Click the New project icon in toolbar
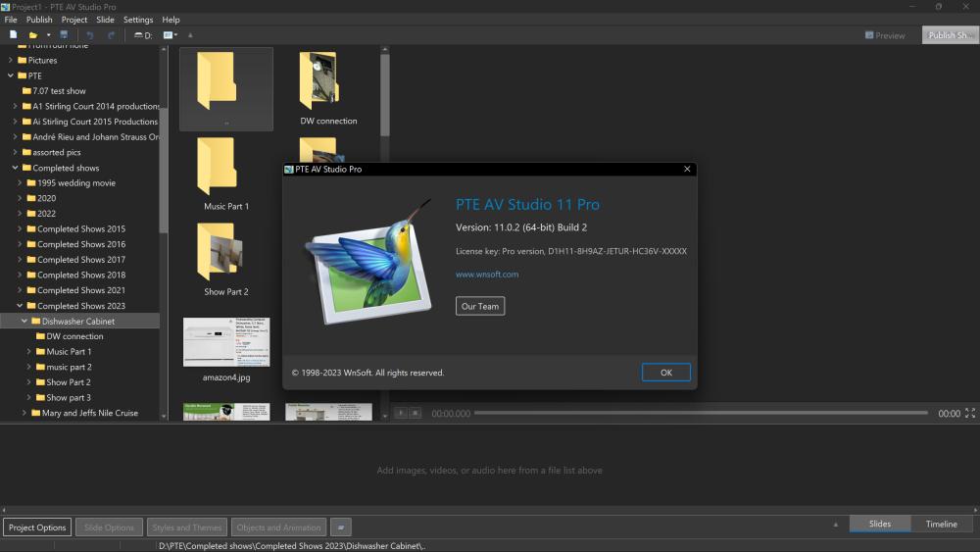980x552 pixels. point(14,35)
